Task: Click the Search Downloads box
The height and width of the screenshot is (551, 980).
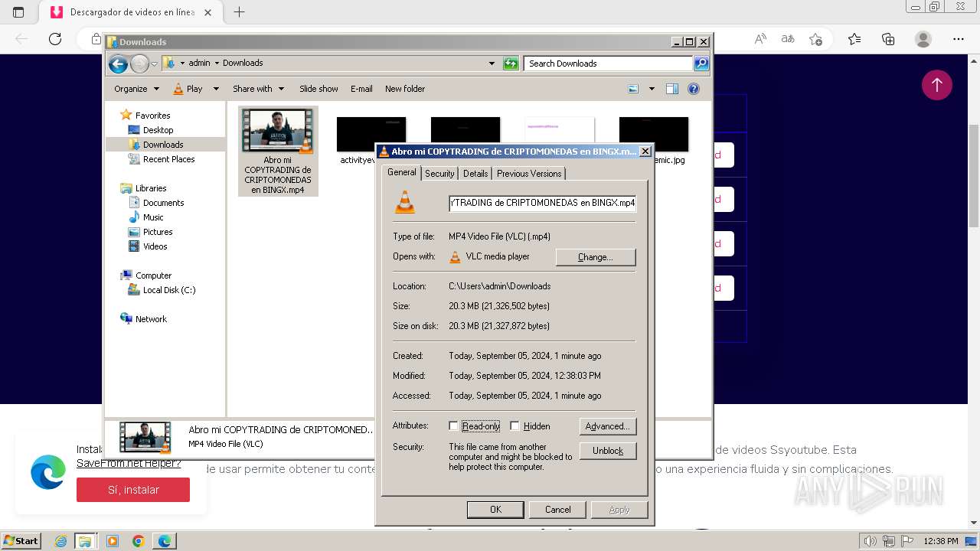Action: pyautogui.click(x=609, y=64)
